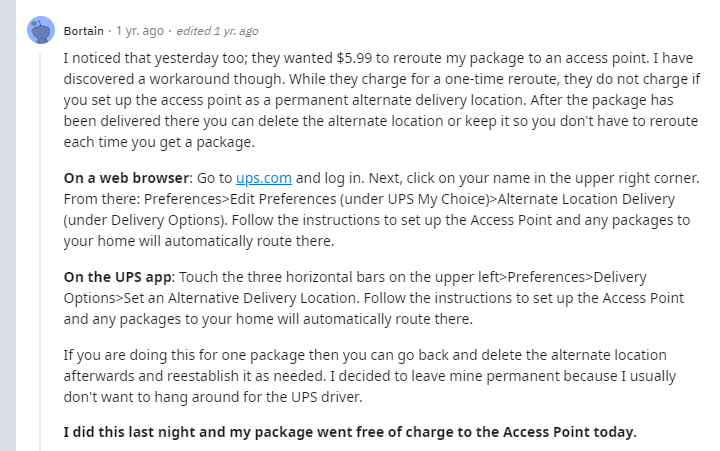This screenshot has height=451, width=720.
Task: Click the bold "I did this last night" sentence
Action: coord(349,432)
